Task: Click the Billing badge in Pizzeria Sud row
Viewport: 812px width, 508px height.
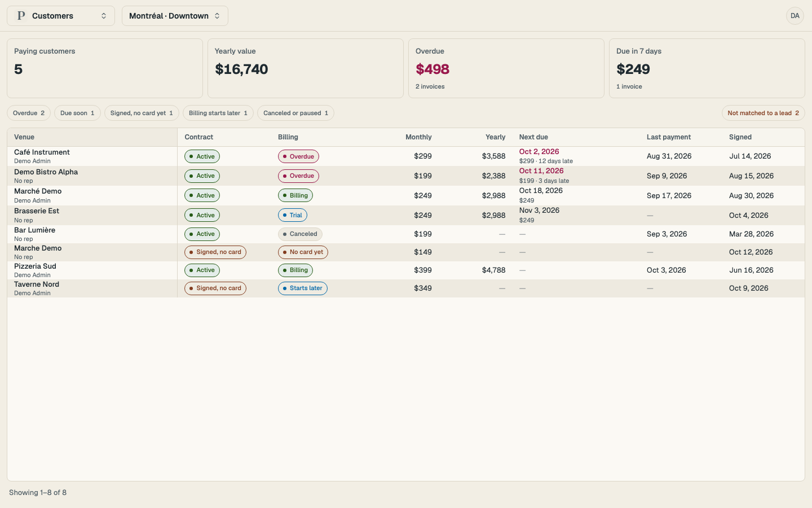Action: pos(295,270)
